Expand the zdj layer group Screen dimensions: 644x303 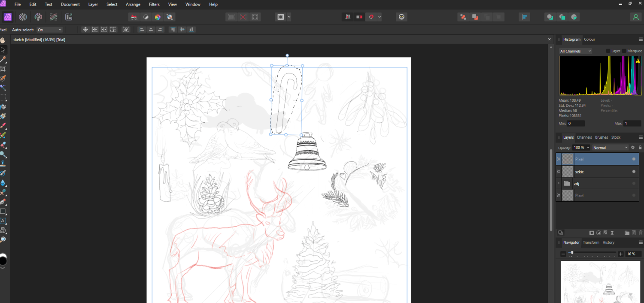(x=559, y=184)
